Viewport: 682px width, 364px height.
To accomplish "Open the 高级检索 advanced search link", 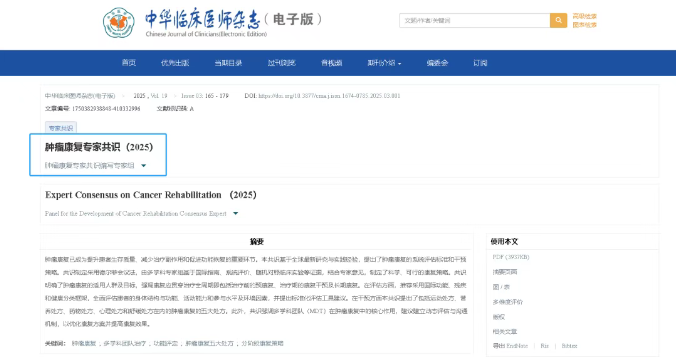I will coord(585,16).
